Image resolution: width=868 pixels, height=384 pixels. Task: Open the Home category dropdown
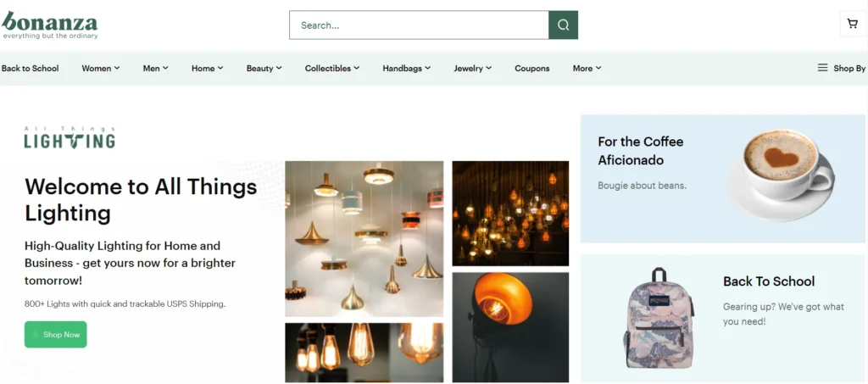tap(207, 69)
